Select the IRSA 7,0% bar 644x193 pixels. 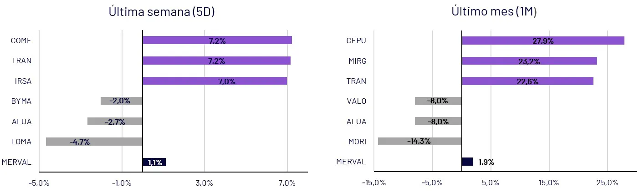[215, 81]
